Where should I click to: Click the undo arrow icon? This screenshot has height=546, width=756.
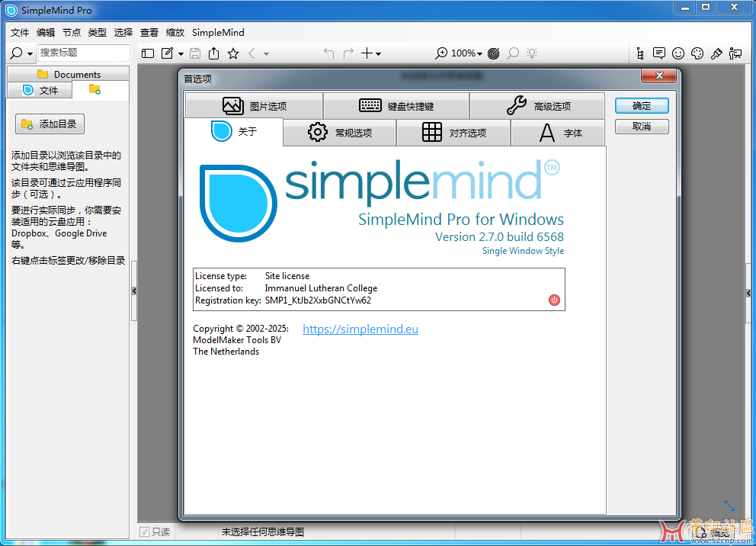pos(328,53)
